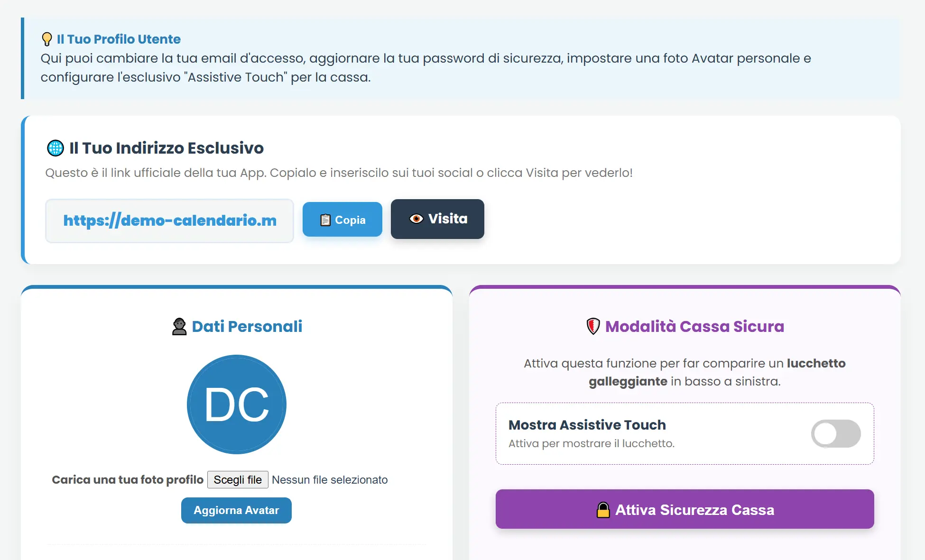Click the lightbulb icon beside Il Tuo Profilo Utente
This screenshot has height=560, width=925.
(46, 39)
